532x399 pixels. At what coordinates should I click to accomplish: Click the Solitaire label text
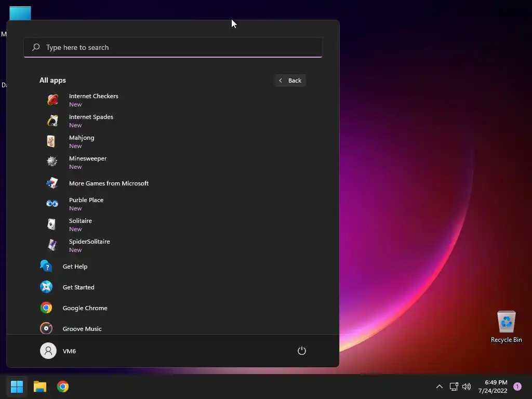point(81,220)
